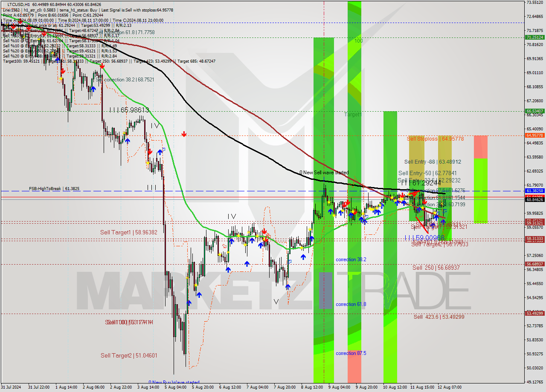Select the 'Sell 250 | 56.68937' label

pyautogui.click(x=436, y=268)
